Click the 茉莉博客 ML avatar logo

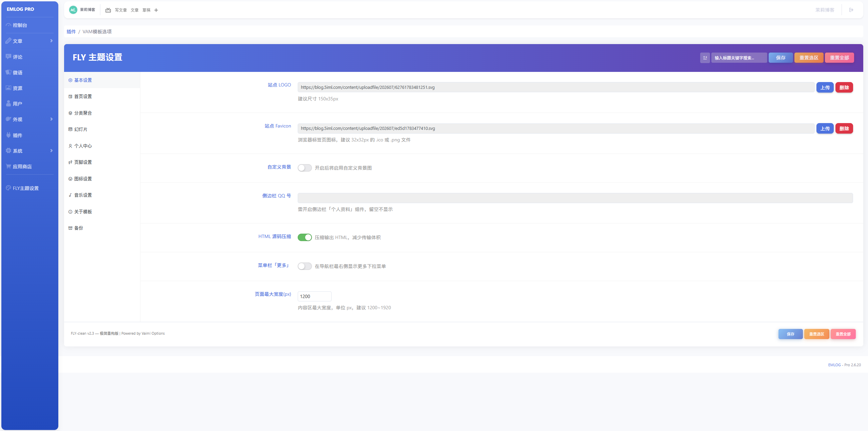click(73, 10)
